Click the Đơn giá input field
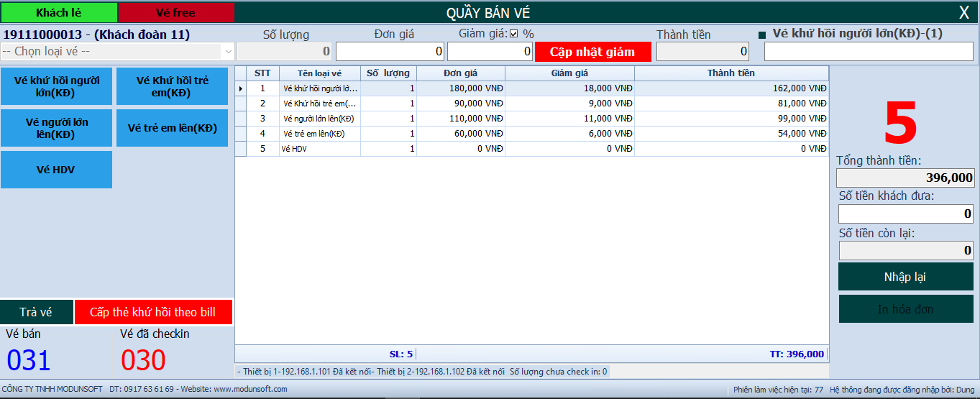Screen dimensions: 980x399 [x=390, y=52]
